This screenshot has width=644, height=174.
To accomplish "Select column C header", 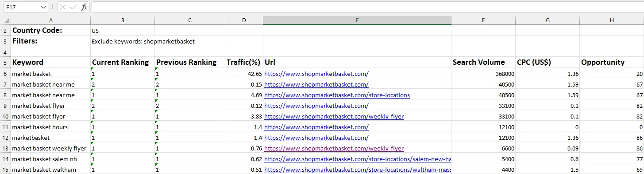I will [190, 20].
